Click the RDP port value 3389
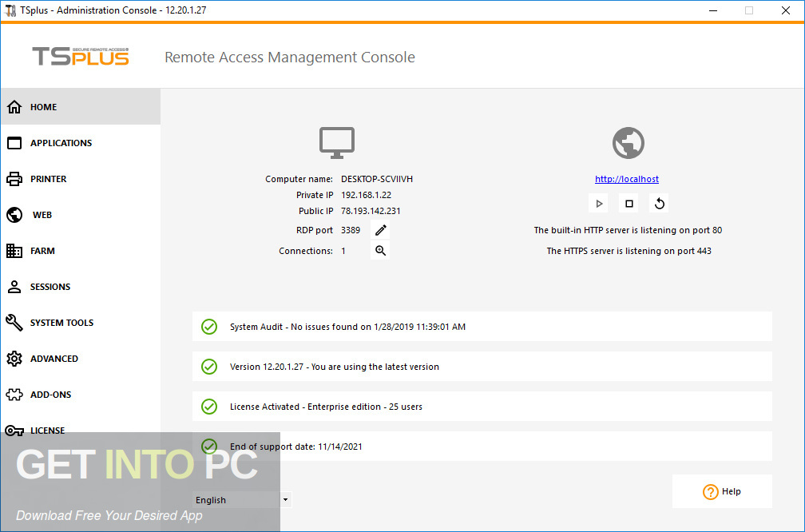Screen dimensions: 805x532 click(x=351, y=230)
